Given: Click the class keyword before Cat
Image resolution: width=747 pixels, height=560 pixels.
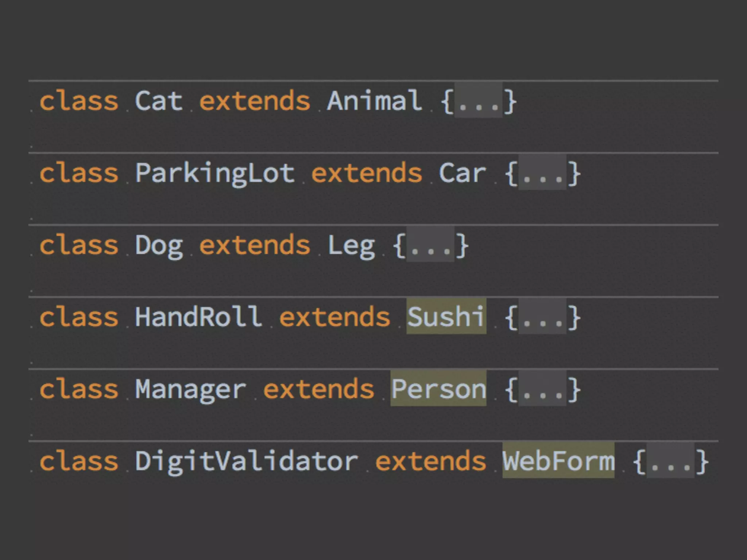Looking at the screenshot, I should [x=79, y=101].
